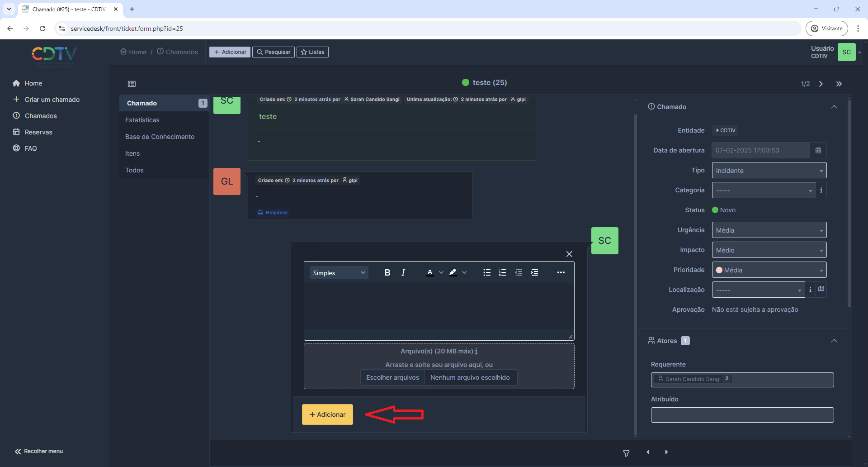
Task: Click Escolher arquivos to upload
Action: click(392, 377)
